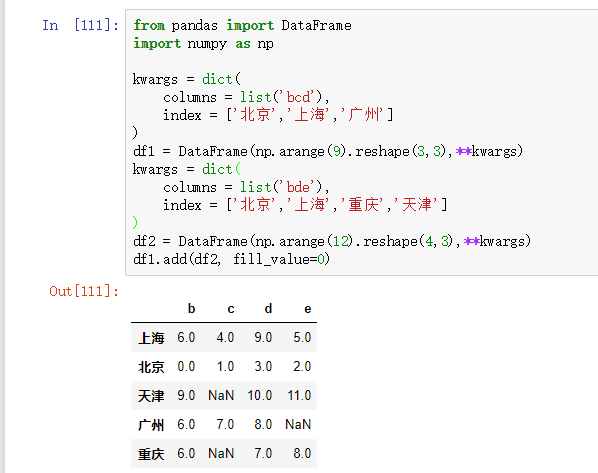Click the 11.0 cell in 天津 row

299,396
